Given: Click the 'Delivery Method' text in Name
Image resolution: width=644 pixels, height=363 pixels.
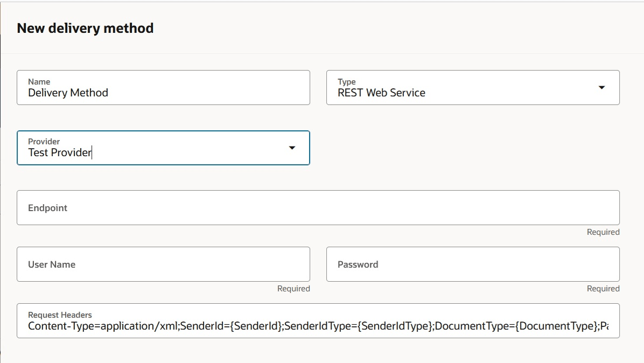Looking at the screenshot, I should (x=68, y=93).
